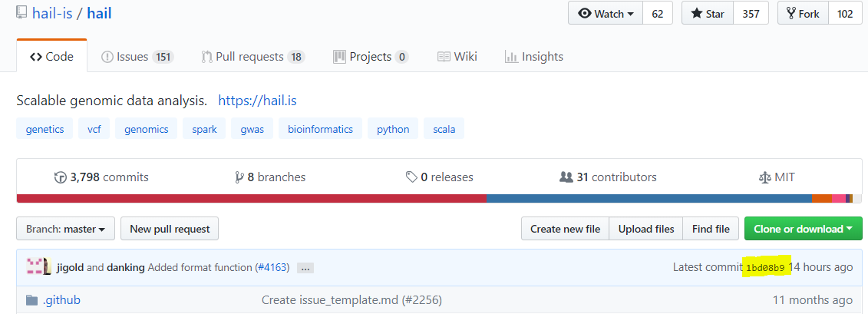
Task: Open the 0 releases page
Action: pyautogui.click(x=440, y=177)
